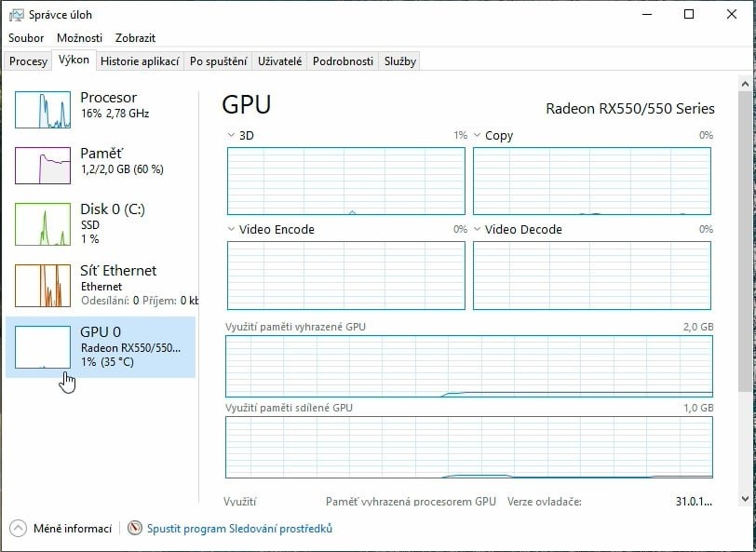
Task: Open the Služby tab
Action: (398, 61)
